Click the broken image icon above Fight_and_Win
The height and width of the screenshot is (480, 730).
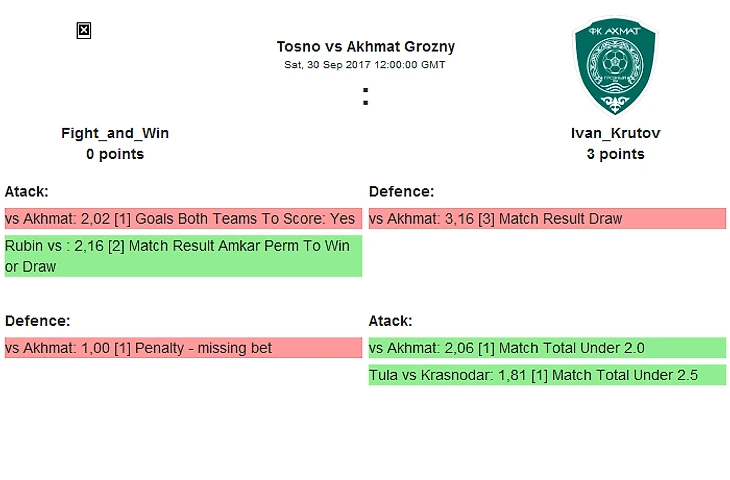tap(84, 31)
